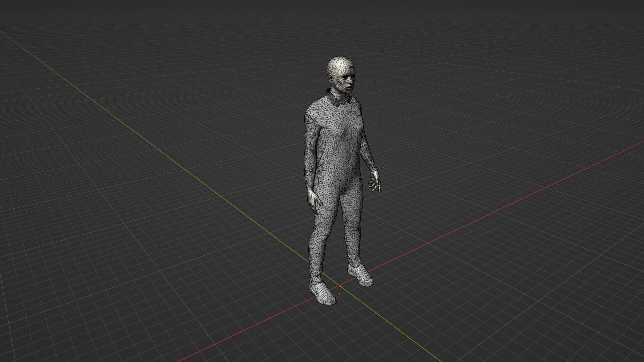Click the orange origin dot on the green axis

[x=340, y=286]
